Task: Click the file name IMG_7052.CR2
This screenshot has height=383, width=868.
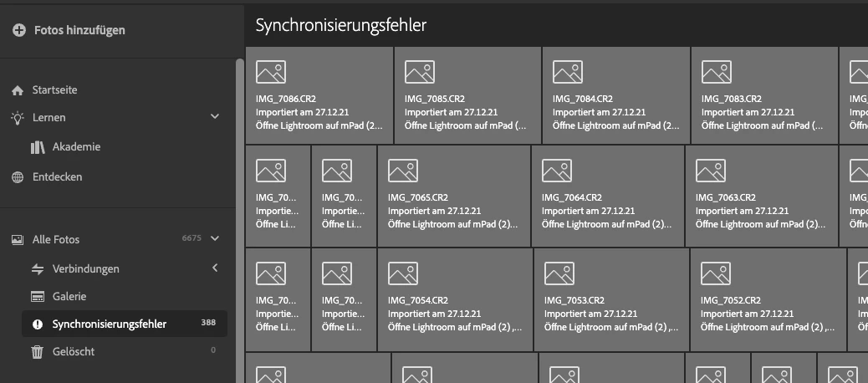Action: pyautogui.click(x=731, y=300)
